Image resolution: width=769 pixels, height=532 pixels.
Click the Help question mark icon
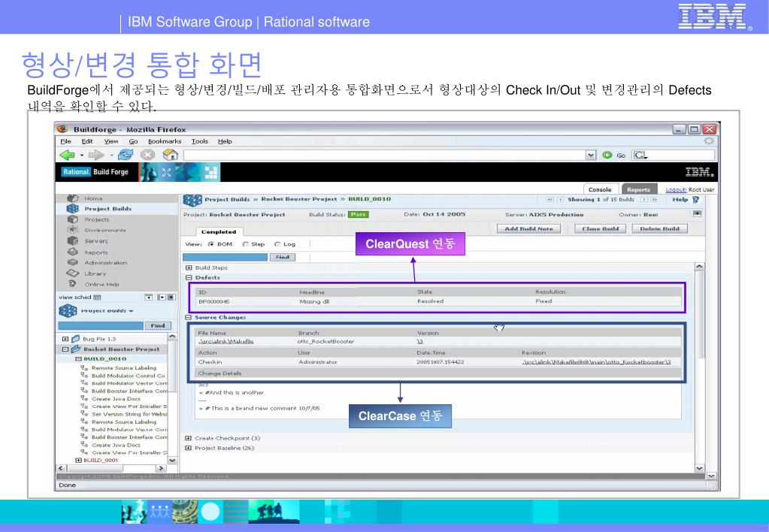(695, 200)
